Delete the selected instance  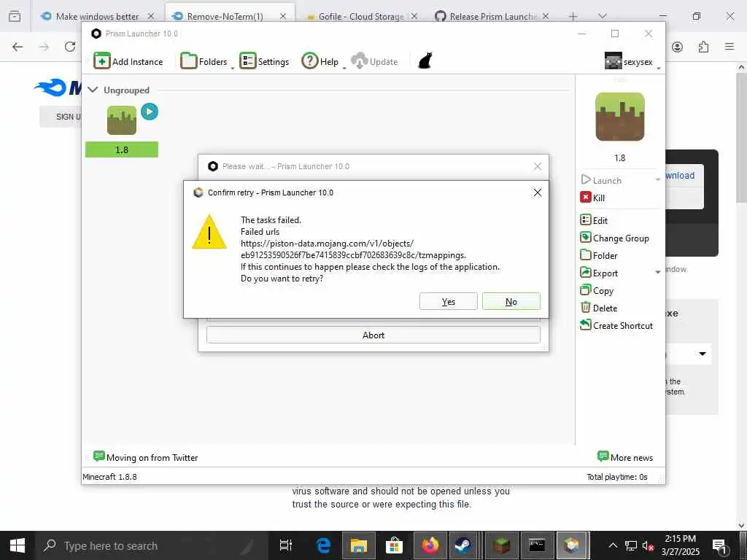599,308
